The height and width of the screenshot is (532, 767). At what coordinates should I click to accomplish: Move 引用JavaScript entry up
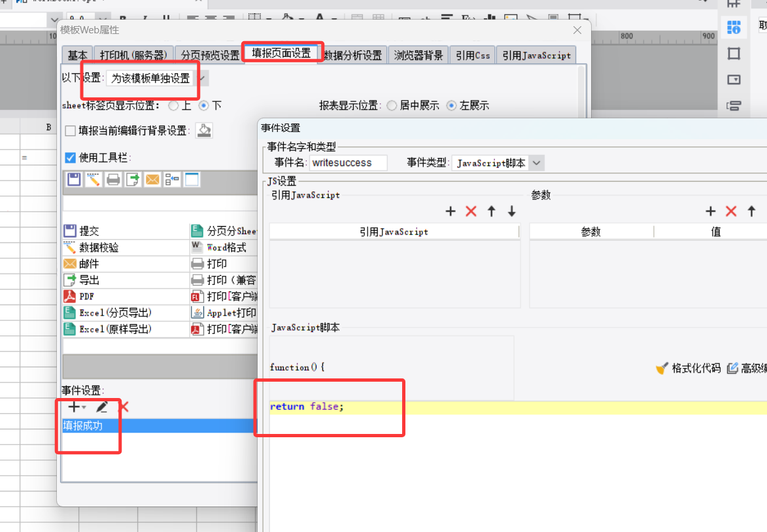point(492,211)
